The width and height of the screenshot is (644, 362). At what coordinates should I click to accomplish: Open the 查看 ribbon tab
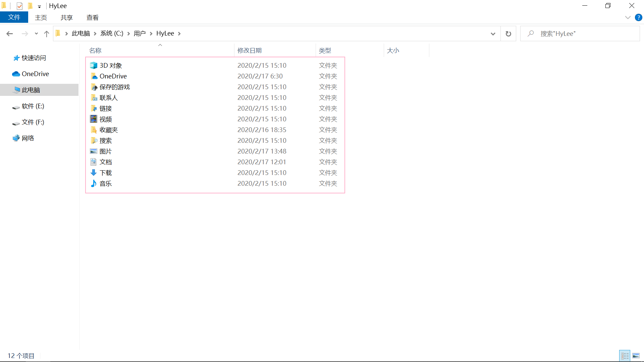92,17
